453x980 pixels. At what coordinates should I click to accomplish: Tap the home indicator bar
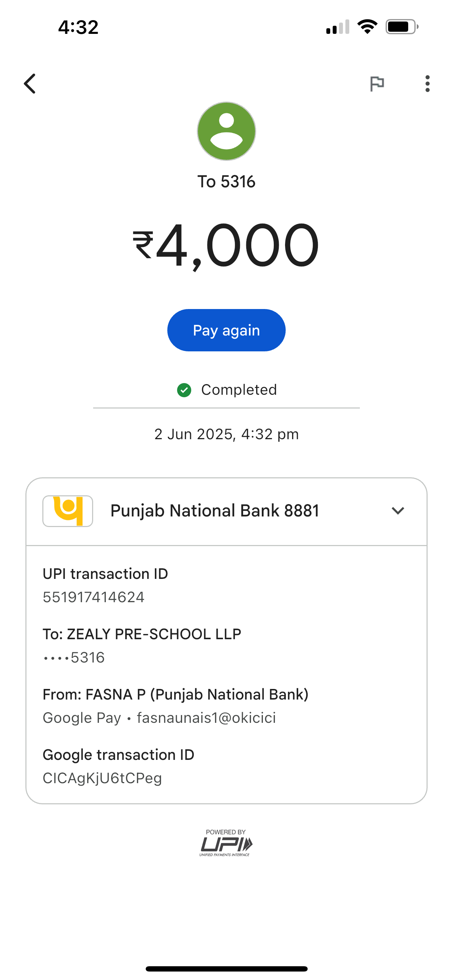pyautogui.click(x=226, y=969)
